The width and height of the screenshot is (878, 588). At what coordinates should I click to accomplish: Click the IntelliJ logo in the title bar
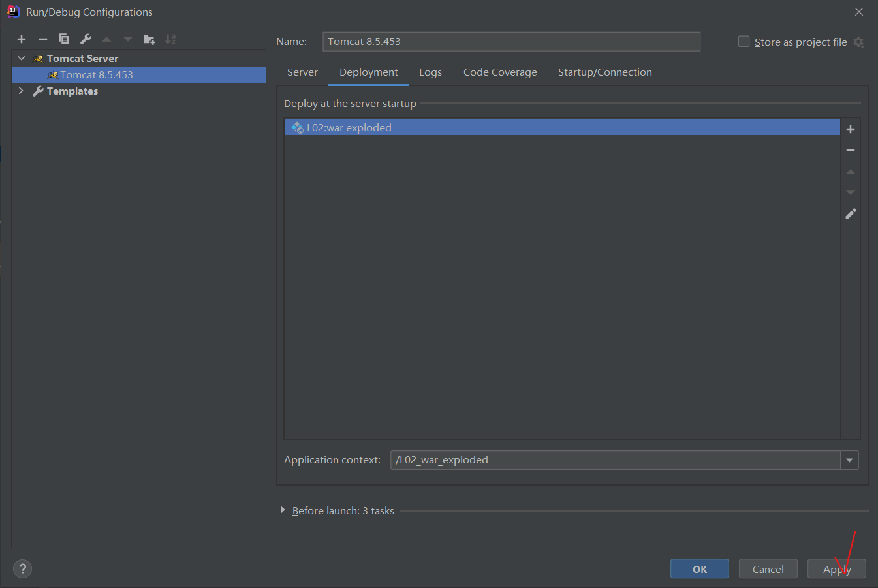(x=13, y=11)
